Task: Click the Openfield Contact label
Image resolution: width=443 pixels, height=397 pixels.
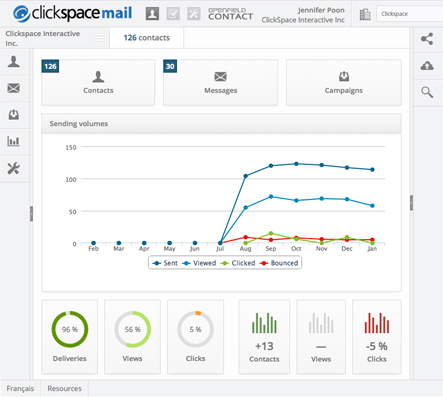Action: (x=230, y=14)
